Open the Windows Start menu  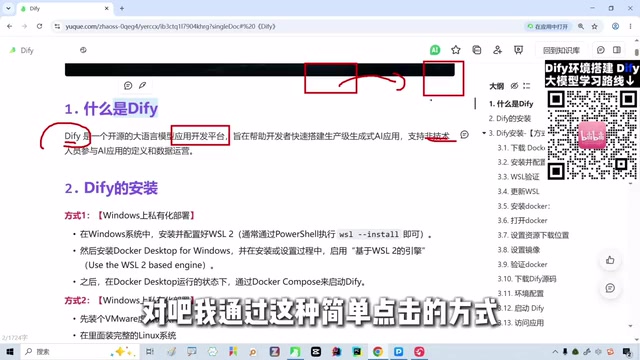click(10, 351)
